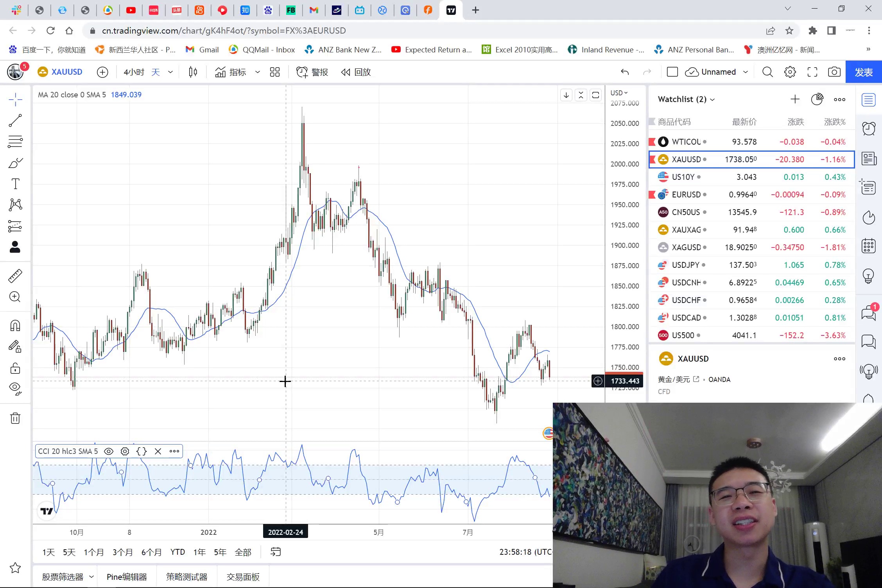Image resolution: width=882 pixels, height=588 pixels.
Task: Select the 3个月 time range
Action: [122, 552]
